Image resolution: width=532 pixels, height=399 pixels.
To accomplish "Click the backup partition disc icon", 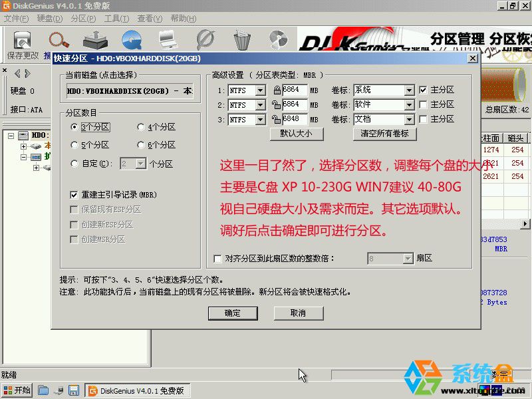I will pyautogui.click(x=278, y=39).
